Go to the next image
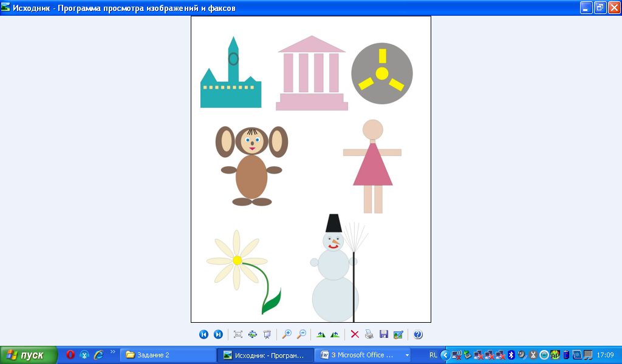622x364 pixels. pos(218,334)
